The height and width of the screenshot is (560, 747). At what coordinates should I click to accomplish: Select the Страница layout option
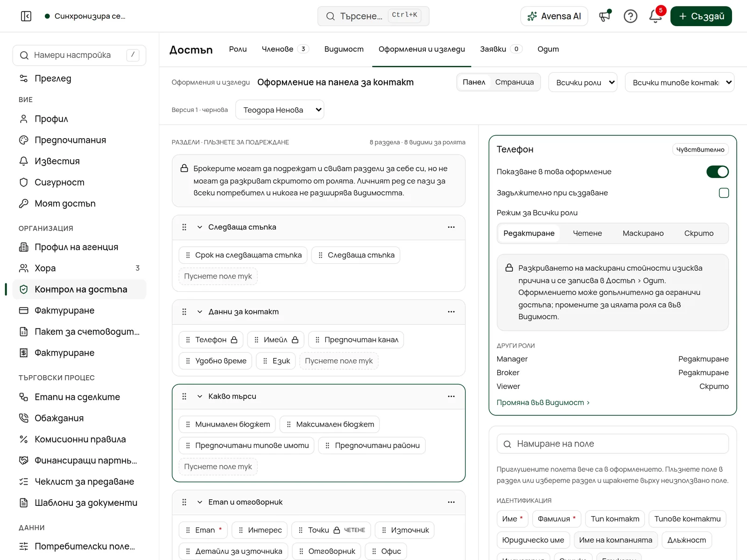[x=514, y=82]
